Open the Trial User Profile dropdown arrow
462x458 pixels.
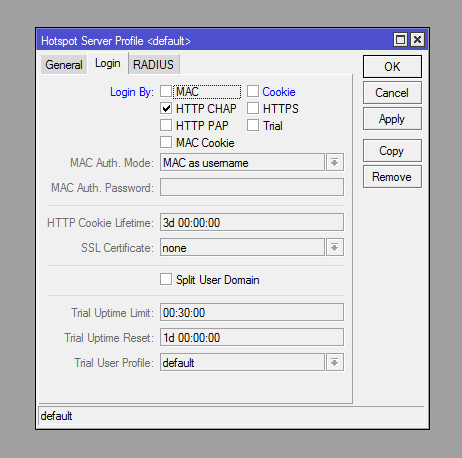pos(335,362)
